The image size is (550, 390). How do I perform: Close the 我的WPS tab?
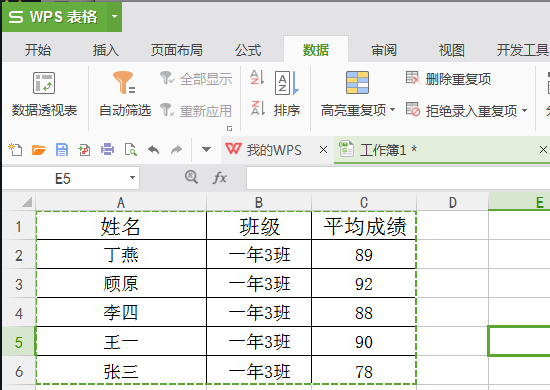click(323, 150)
